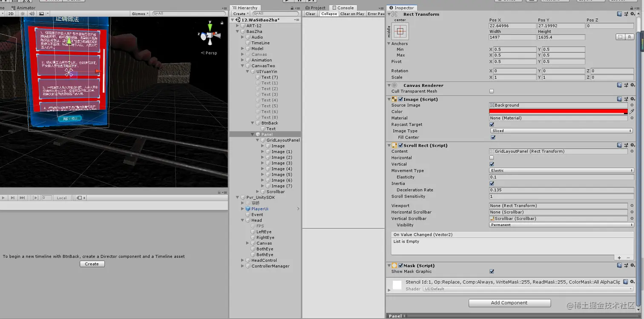Select the Inspector tab
This screenshot has width=644, height=319.
(x=402, y=8)
